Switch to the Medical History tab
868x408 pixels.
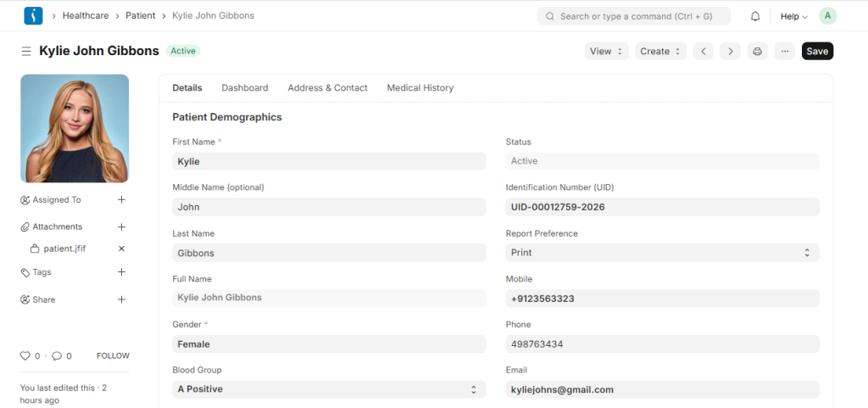coord(420,87)
